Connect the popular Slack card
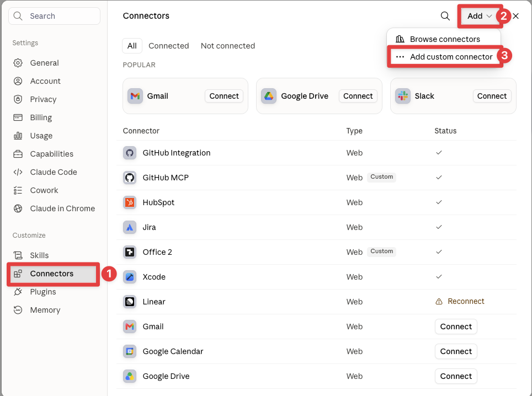 (492, 96)
